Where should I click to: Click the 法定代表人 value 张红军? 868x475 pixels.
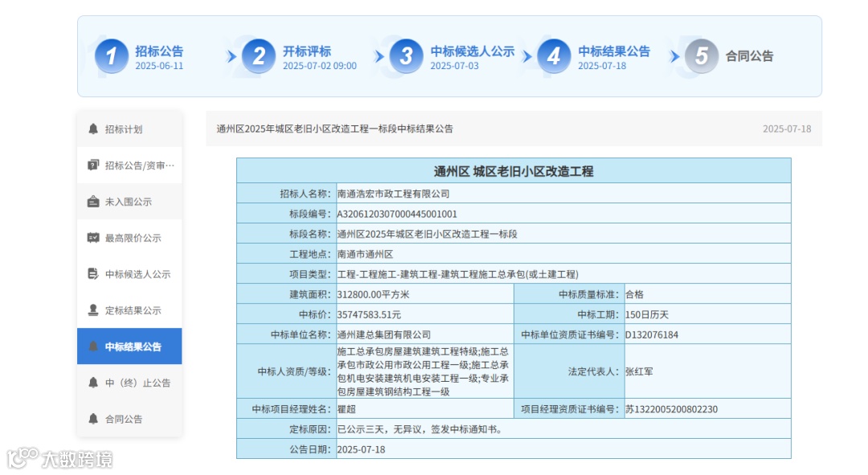[x=640, y=371]
